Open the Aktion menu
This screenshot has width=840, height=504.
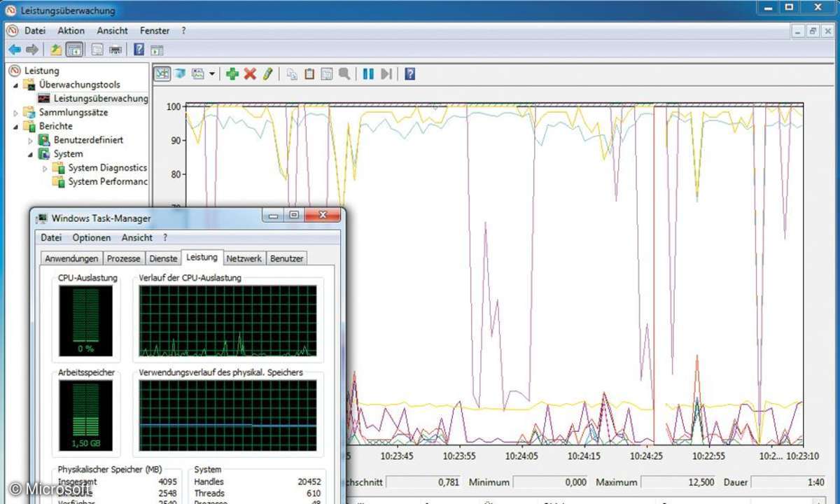(71, 31)
